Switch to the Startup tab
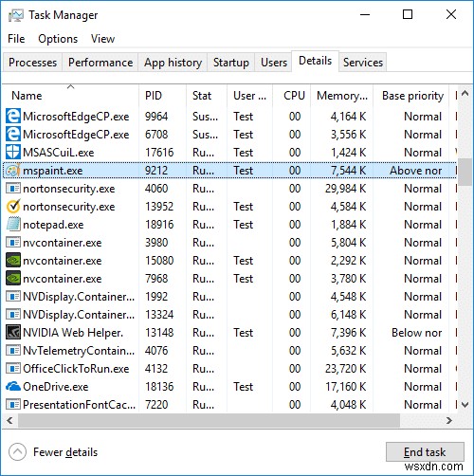Screen dimensions: 474x476 (231, 63)
